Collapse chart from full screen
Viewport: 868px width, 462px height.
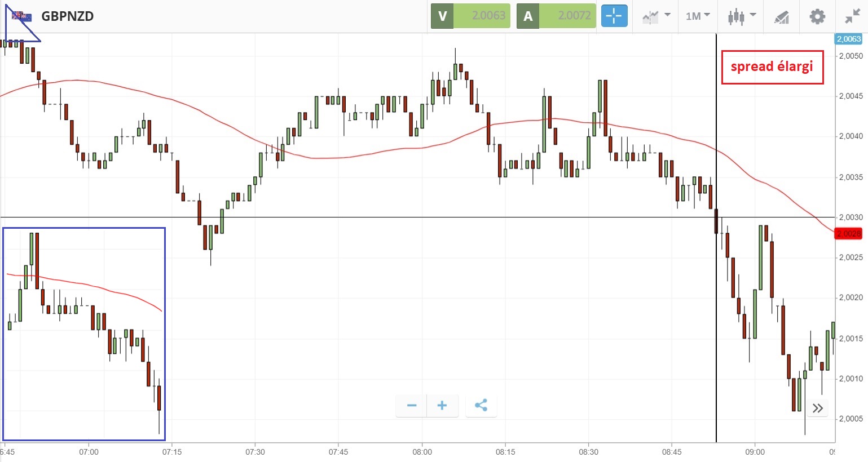coord(852,16)
